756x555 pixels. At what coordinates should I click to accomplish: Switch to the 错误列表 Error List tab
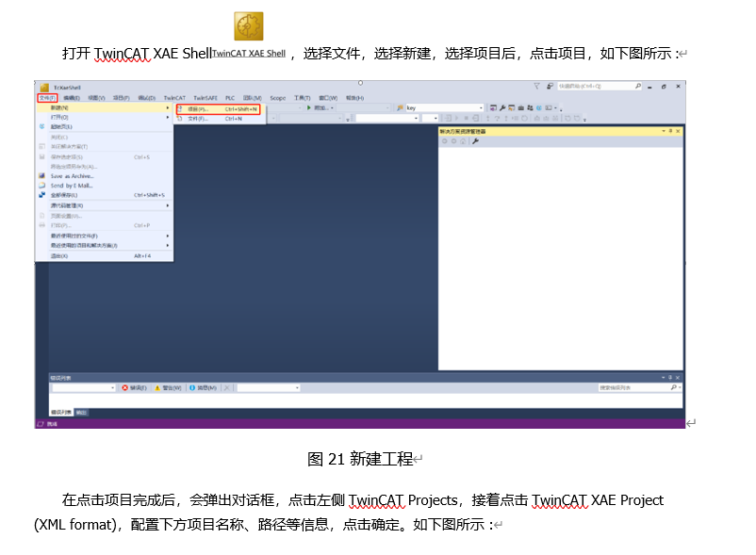[61, 413]
